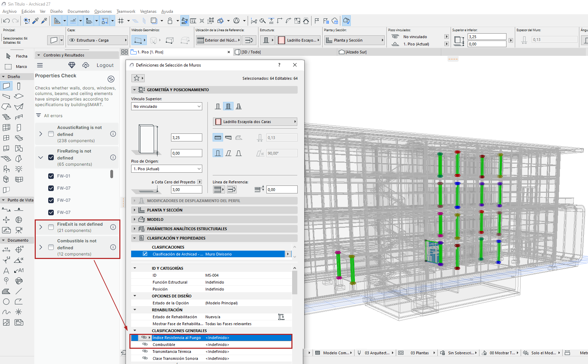This screenshot has width=588, height=364.
Task: Uncheck the FireRating is not defined checkbox
Action: pos(51,157)
